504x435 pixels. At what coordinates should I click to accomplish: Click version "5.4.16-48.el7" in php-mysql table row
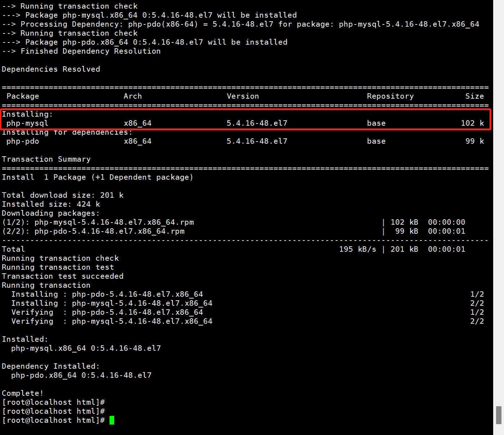(257, 123)
